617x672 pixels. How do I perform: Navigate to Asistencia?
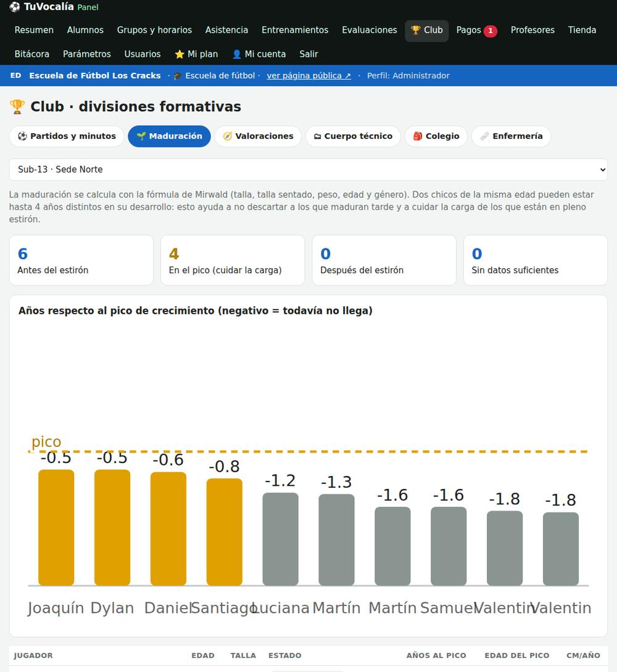click(227, 30)
